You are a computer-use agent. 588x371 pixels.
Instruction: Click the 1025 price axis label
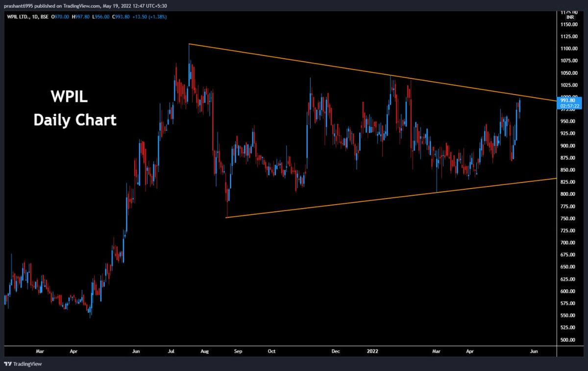pos(570,85)
